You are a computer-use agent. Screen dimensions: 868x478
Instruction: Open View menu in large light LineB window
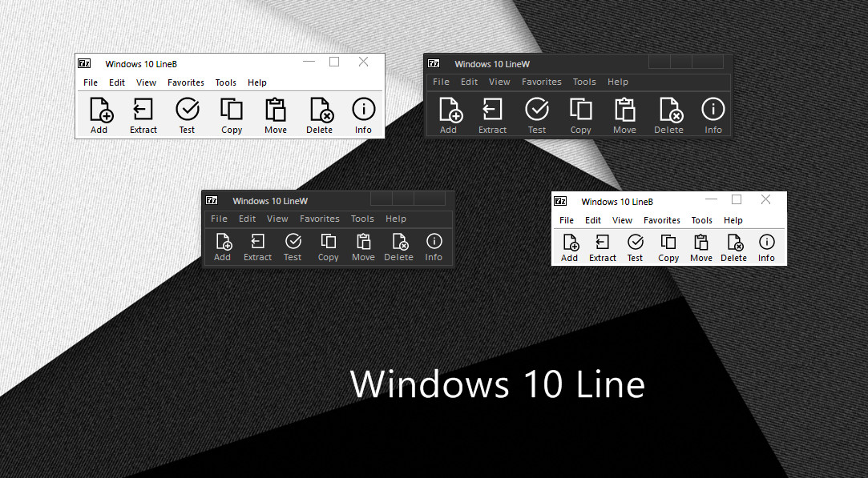[x=146, y=82]
